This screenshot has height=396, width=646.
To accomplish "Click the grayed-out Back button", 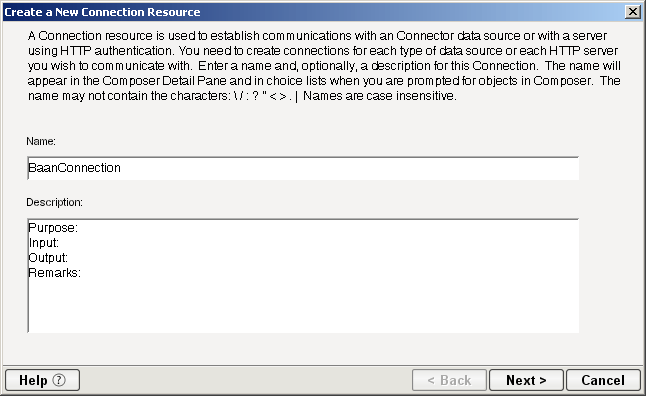I will click(449, 380).
